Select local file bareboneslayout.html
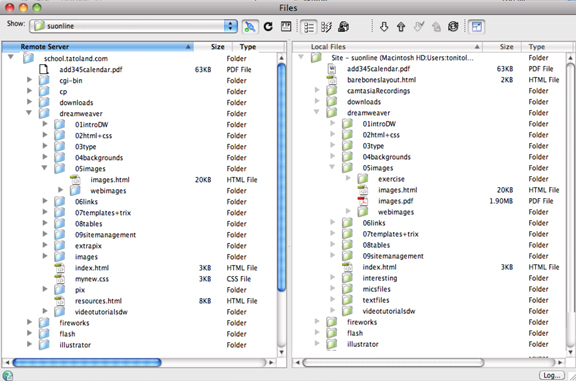 click(x=381, y=80)
